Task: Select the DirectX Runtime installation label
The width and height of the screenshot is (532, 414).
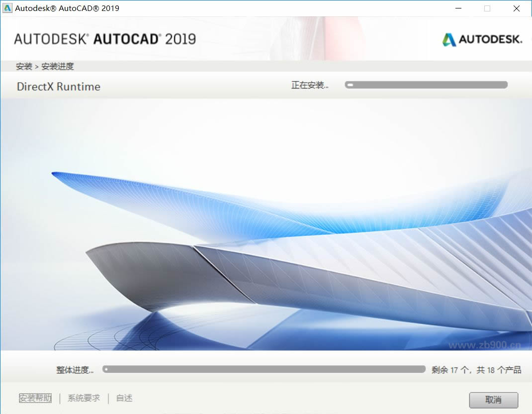Action: tap(58, 86)
